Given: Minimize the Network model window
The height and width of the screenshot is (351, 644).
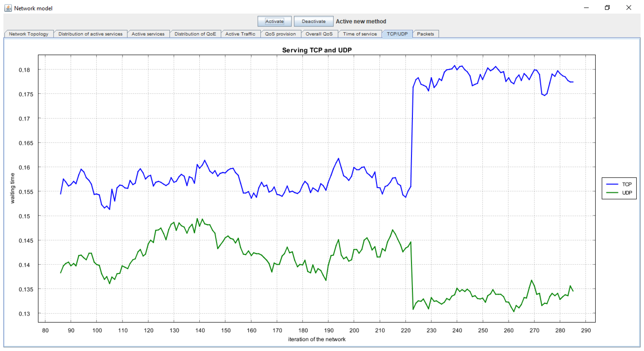Looking at the screenshot, I should 586,8.
